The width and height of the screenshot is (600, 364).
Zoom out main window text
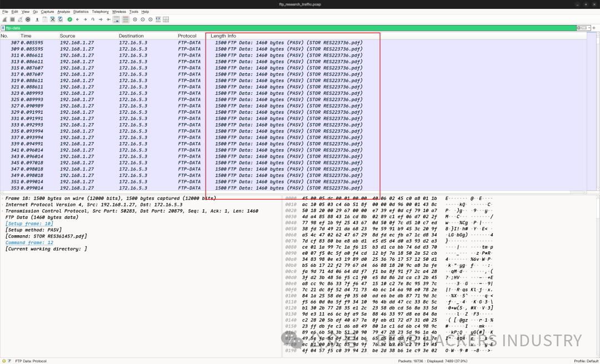click(x=143, y=19)
